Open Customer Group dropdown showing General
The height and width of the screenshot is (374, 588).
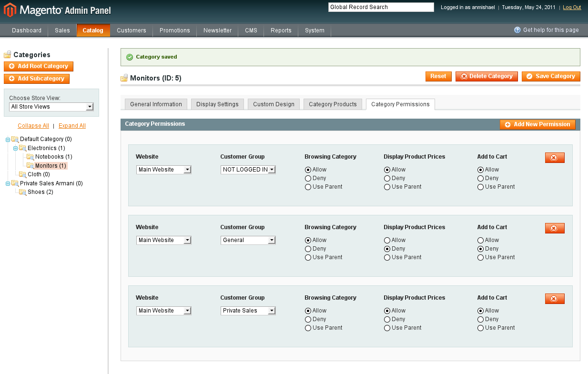pyautogui.click(x=248, y=240)
